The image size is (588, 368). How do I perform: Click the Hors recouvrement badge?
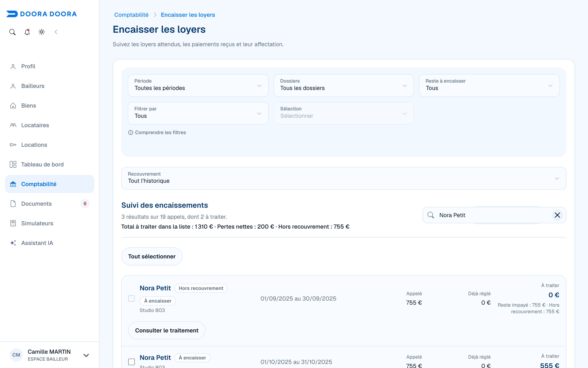click(201, 288)
